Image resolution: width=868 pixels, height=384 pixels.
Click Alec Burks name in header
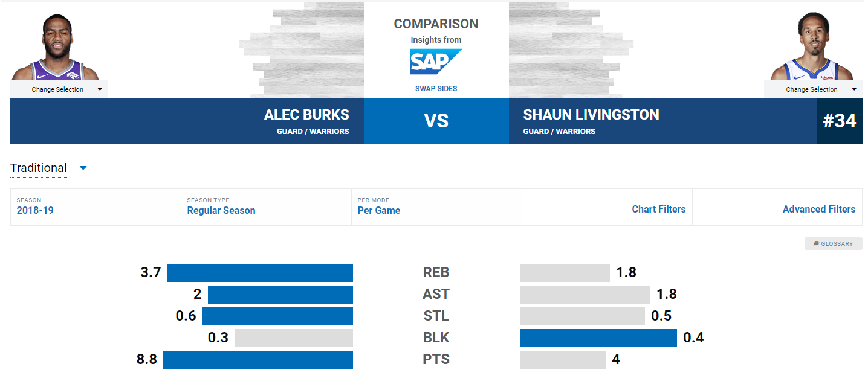tap(306, 115)
